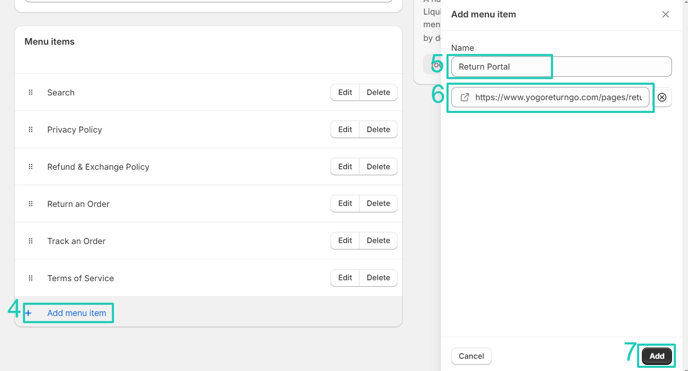Delete the Refund & Exchange Policy item
688x371 pixels.
(x=378, y=167)
